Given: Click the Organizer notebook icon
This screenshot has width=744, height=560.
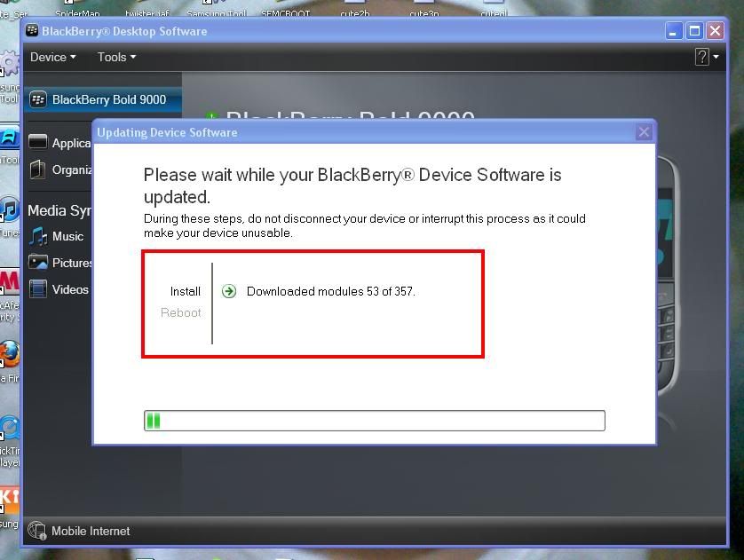Looking at the screenshot, I should coord(37,170).
